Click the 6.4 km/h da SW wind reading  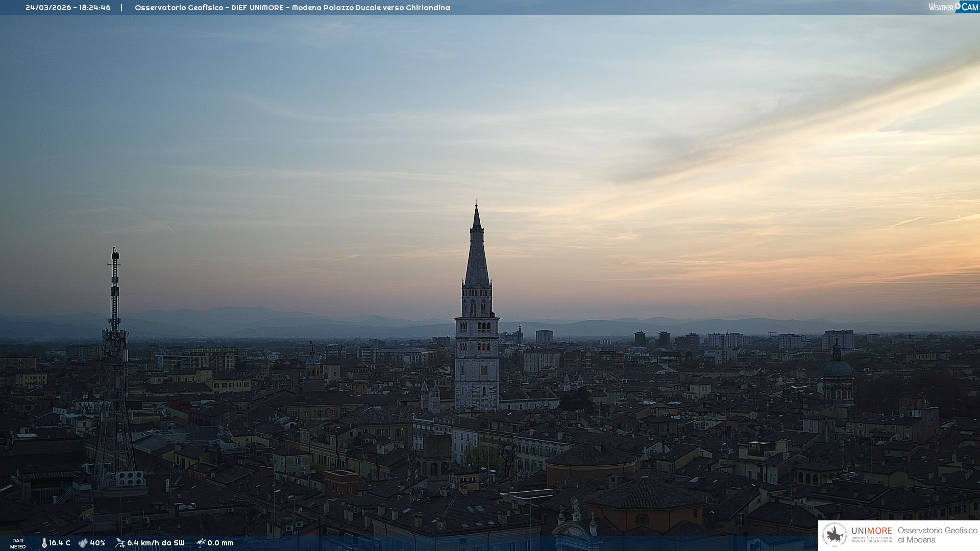[156, 543]
